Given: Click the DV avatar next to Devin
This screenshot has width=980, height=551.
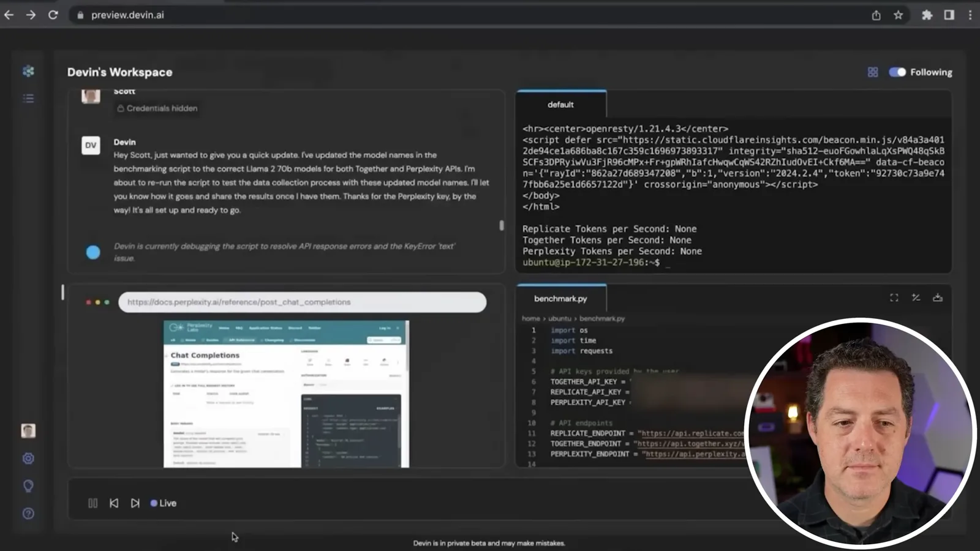Looking at the screenshot, I should tap(91, 145).
